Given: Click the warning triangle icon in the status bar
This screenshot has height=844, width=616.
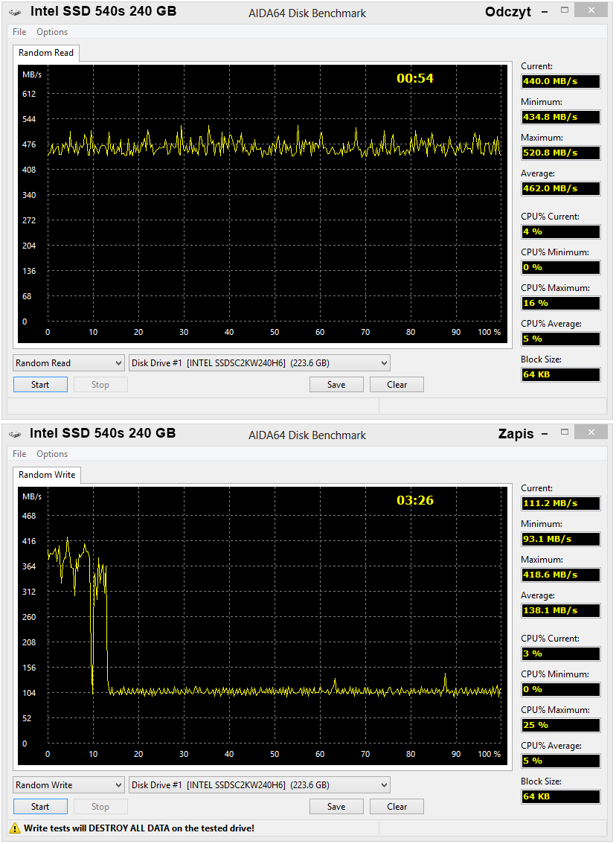Looking at the screenshot, I should [x=15, y=828].
